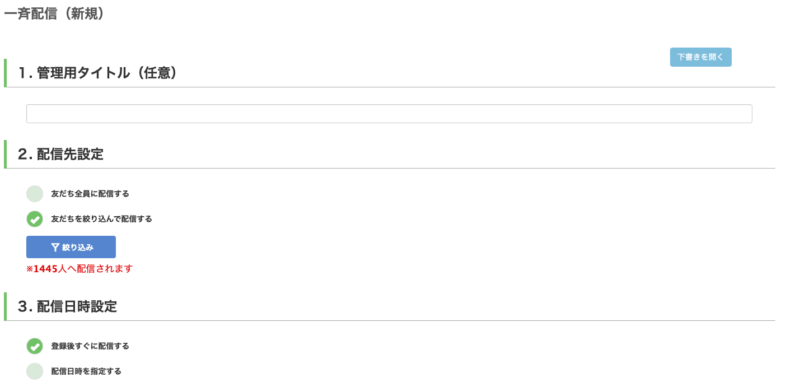Screen dimensions: 800x387
Task: Open drafts with 下書きを開く button
Action: coord(701,57)
